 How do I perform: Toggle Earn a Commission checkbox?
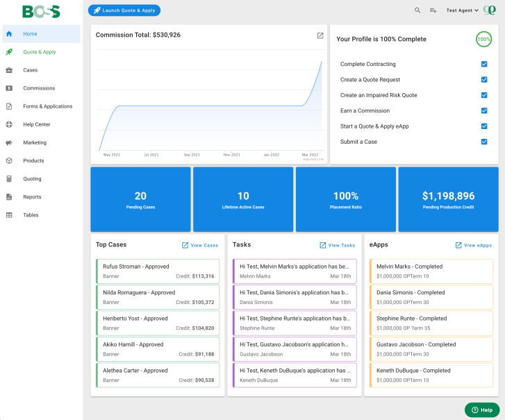click(484, 110)
